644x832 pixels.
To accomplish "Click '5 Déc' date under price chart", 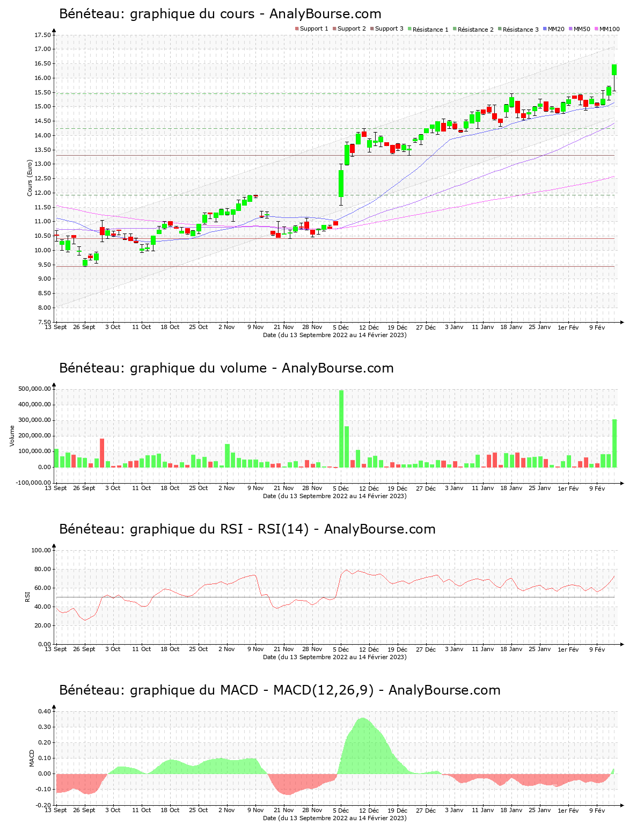I will coord(341,327).
